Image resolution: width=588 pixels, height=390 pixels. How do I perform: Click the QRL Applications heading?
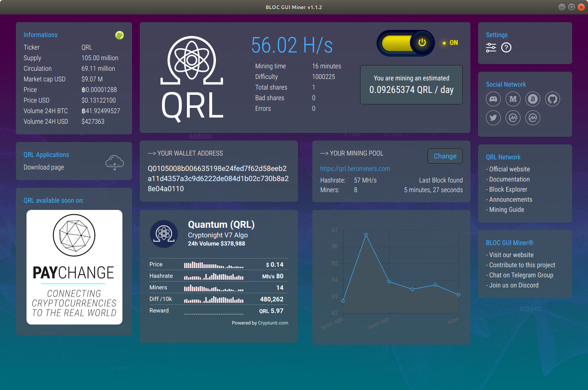coord(46,155)
